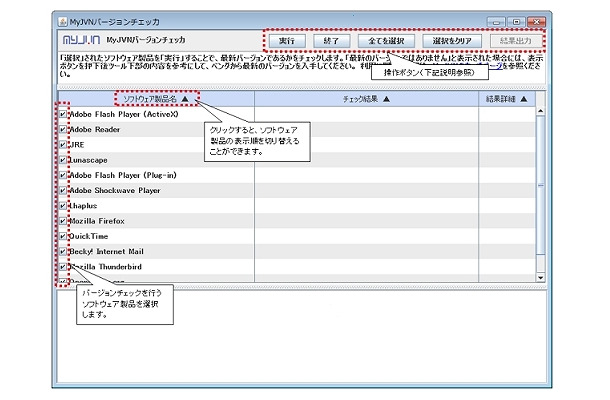Close the MyJVN window
The width and height of the screenshot is (610, 400).
coord(537,22)
